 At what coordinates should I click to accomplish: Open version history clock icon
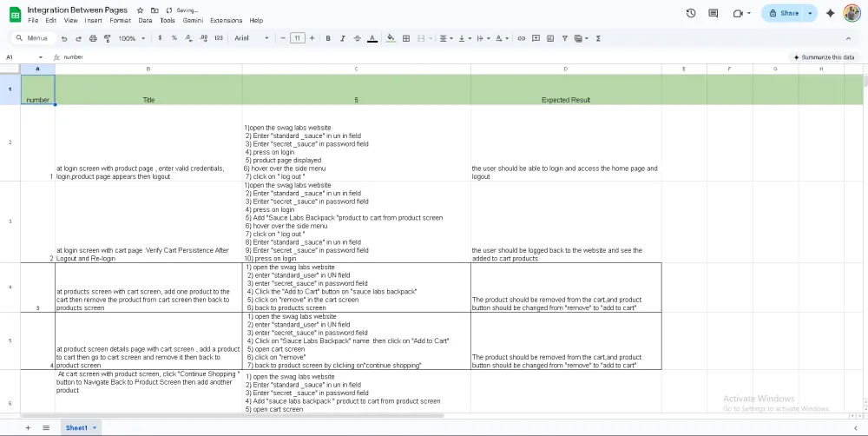[691, 13]
